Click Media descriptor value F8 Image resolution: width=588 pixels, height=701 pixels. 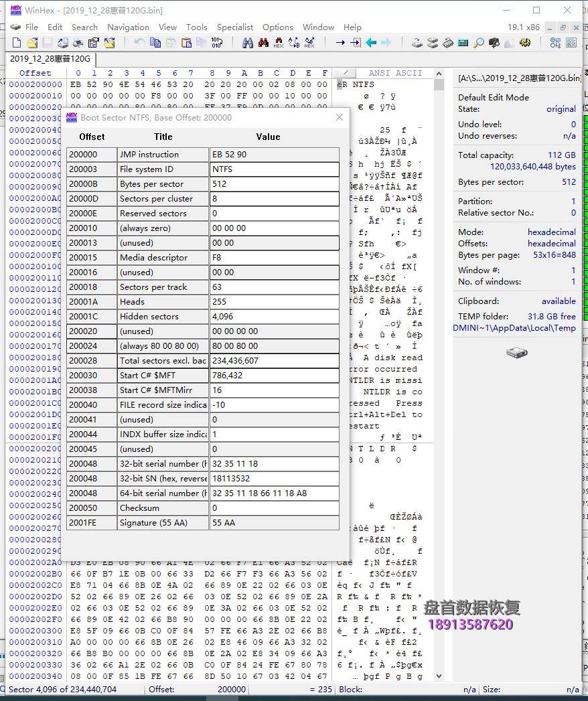pos(274,258)
